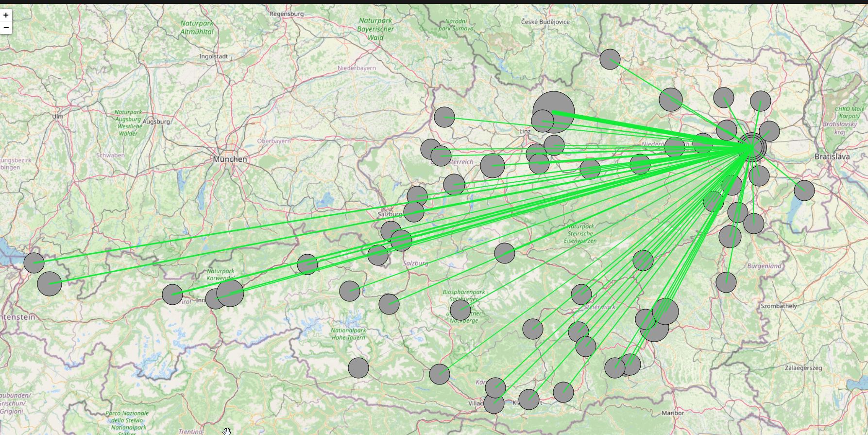Click the Trentino label
This screenshot has width=868, height=435.
coord(190,432)
